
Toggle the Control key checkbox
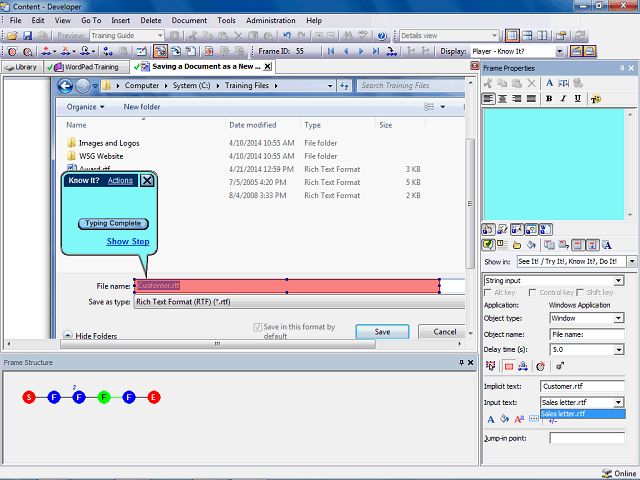pos(532,293)
